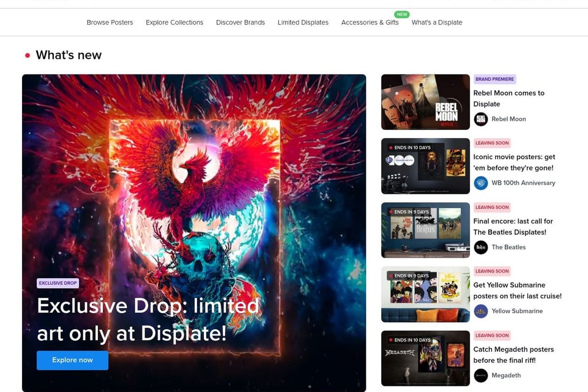Click the red bullet beside What's new
The width and height of the screenshot is (588, 392).
(x=27, y=55)
